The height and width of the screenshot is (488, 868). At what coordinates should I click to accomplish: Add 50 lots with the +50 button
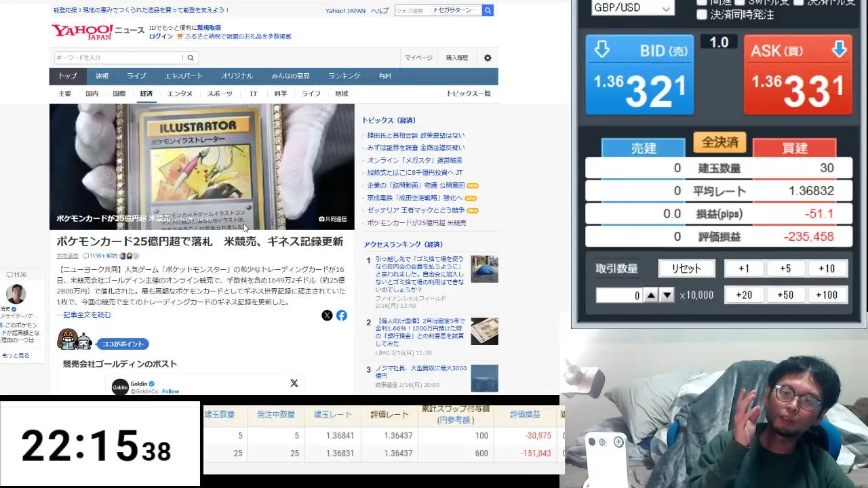785,295
